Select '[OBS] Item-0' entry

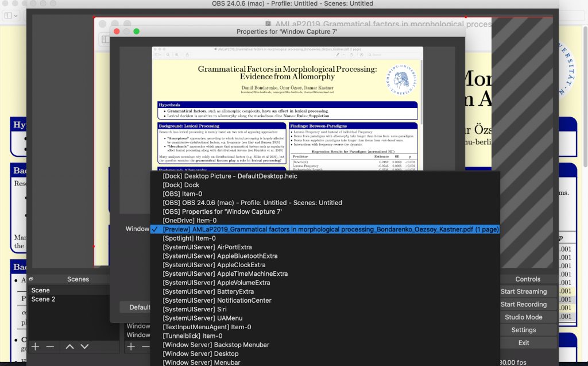pyautogui.click(x=325, y=194)
